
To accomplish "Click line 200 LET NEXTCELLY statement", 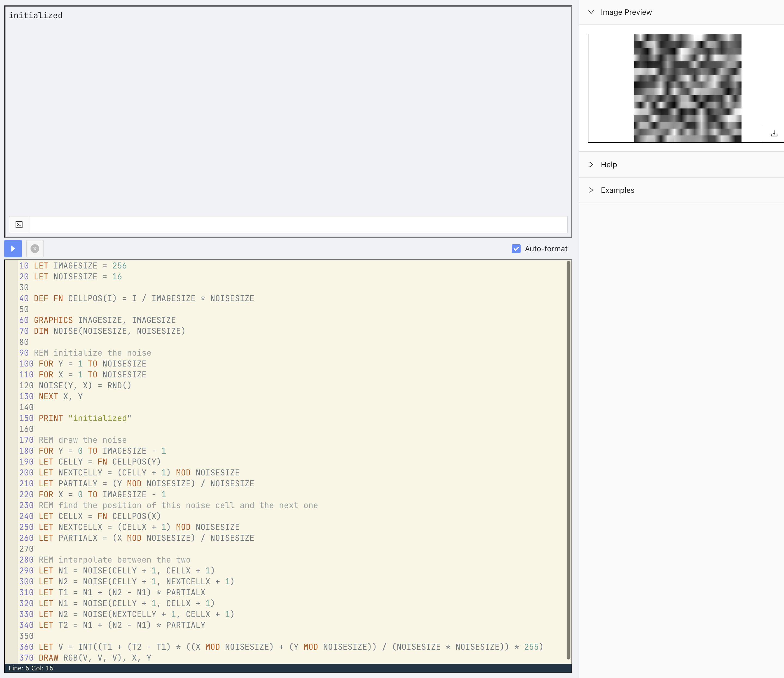I will tap(129, 473).
